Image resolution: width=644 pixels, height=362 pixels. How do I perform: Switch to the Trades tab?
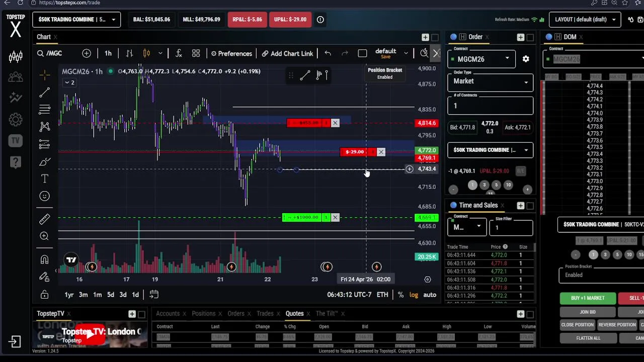265,314
